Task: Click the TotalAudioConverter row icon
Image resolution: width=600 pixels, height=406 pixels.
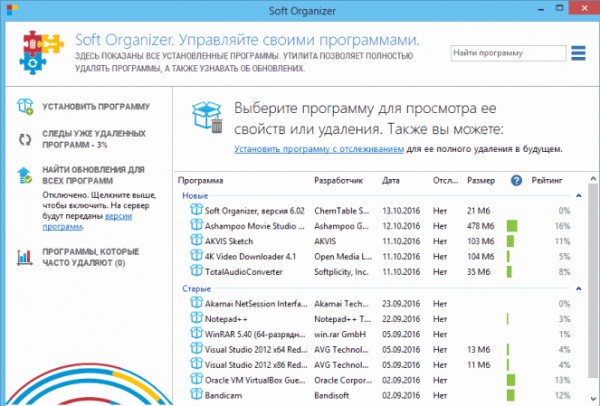Action: pyautogui.click(x=196, y=271)
